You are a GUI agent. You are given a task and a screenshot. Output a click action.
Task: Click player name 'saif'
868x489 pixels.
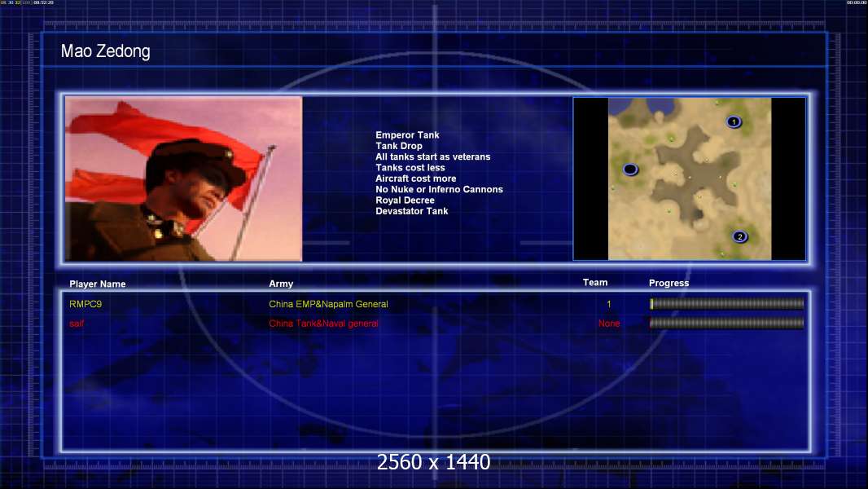click(x=77, y=324)
